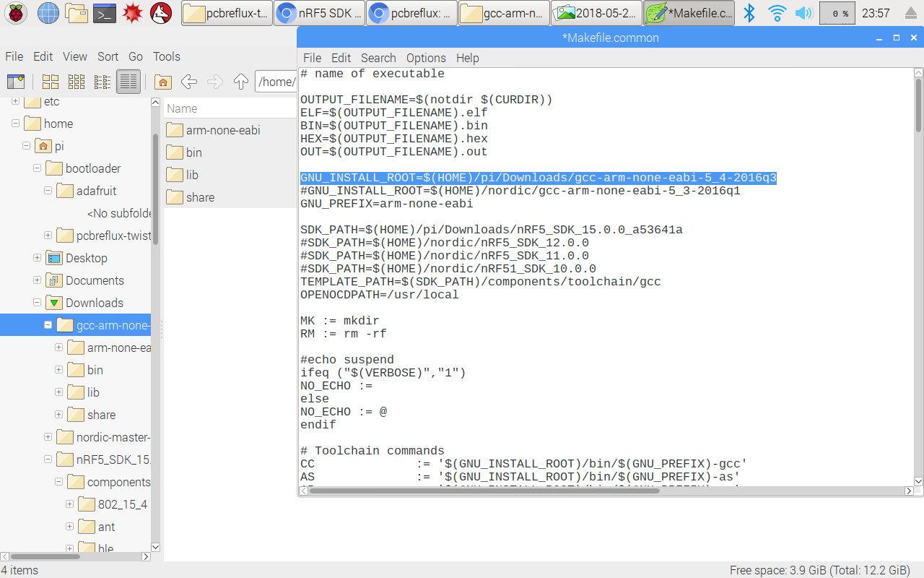Launch Mathematica from the red spiky icon
Viewport: 924px width, 578px height.
point(132,13)
